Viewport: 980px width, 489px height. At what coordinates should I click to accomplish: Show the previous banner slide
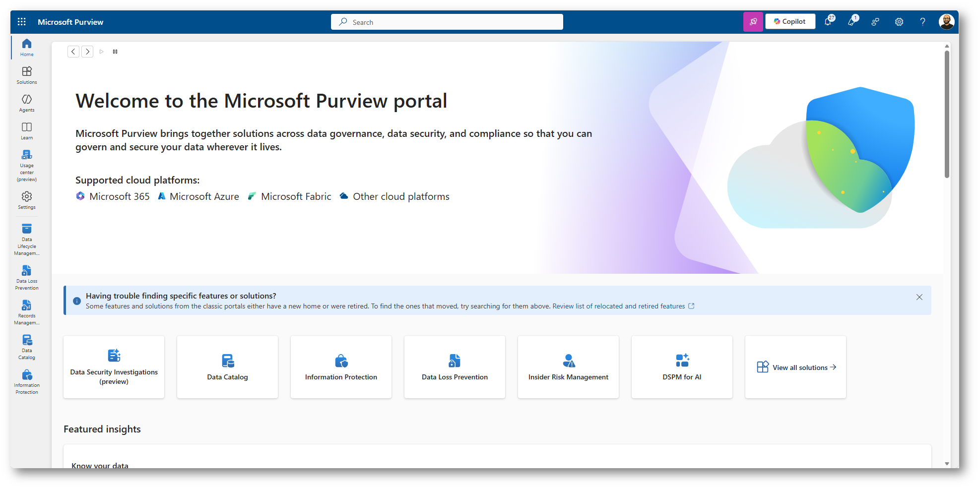coord(73,52)
